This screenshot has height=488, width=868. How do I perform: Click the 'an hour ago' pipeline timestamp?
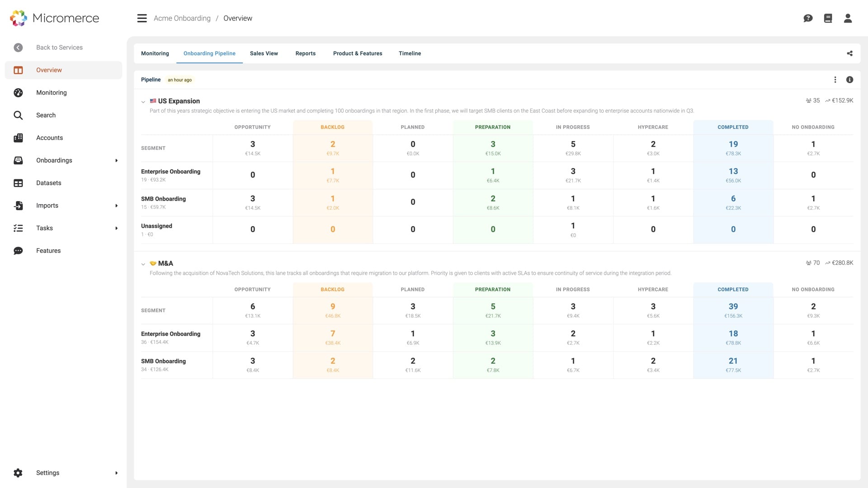179,80
